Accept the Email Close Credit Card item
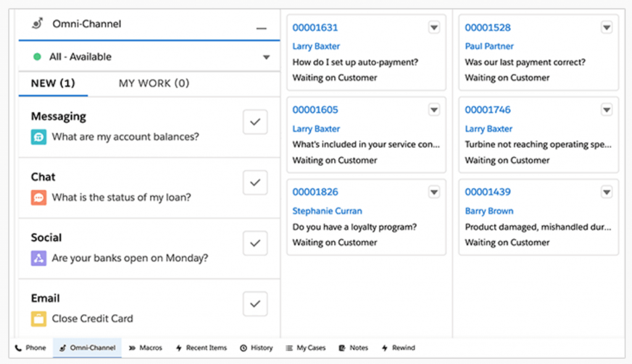This screenshot has width=632, height=364. tap(255, 304)
